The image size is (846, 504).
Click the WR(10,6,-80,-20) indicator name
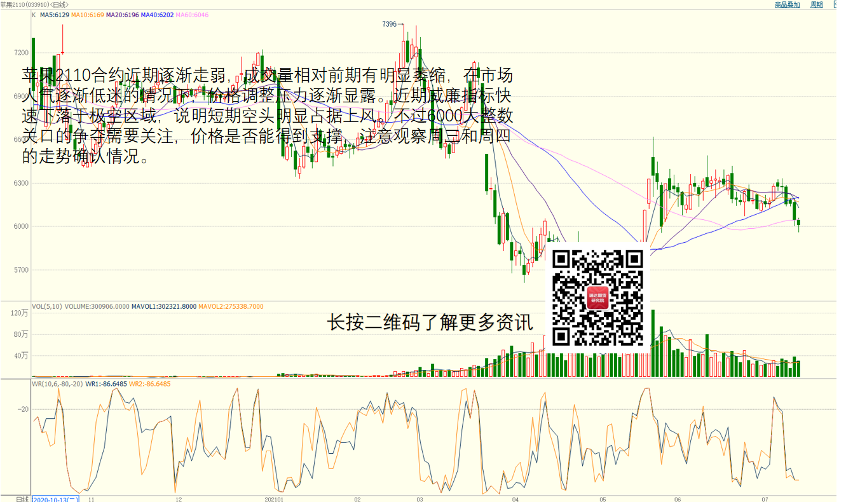pyautogui.click(x=57, y=384)
